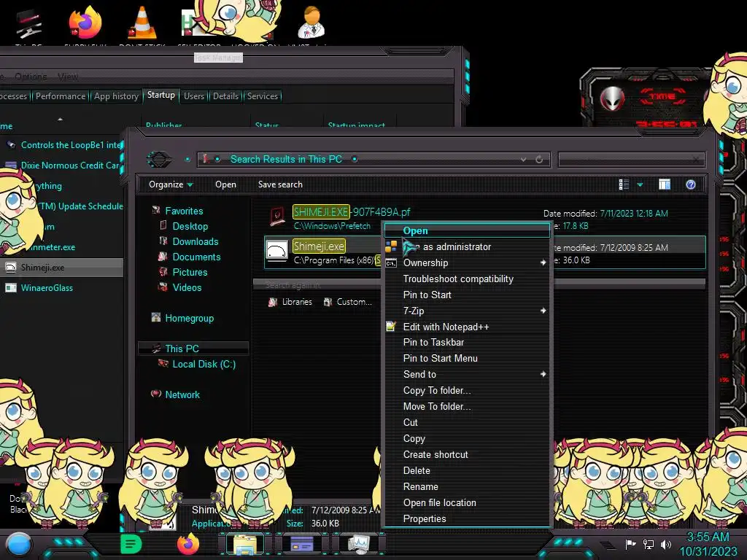This screenshot has height=560, width=747.
Task: Open the volume speaker tray icon
Action: coord(666,544)
